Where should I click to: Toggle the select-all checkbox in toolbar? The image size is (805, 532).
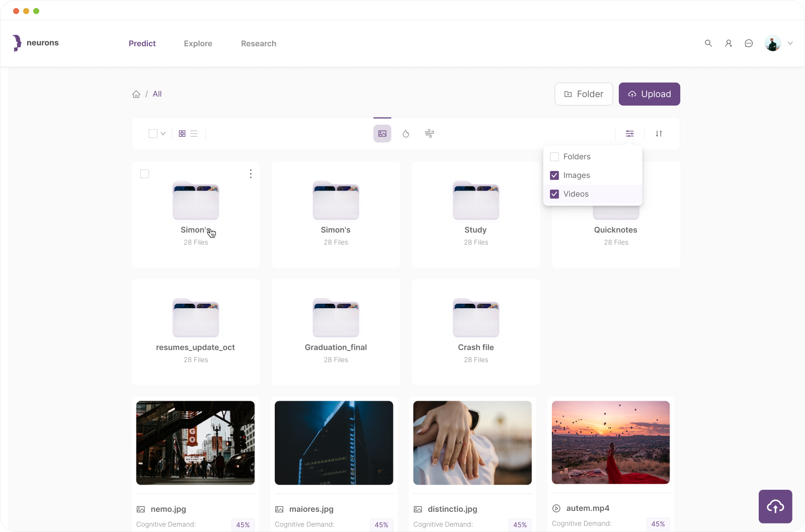point(153,134)
